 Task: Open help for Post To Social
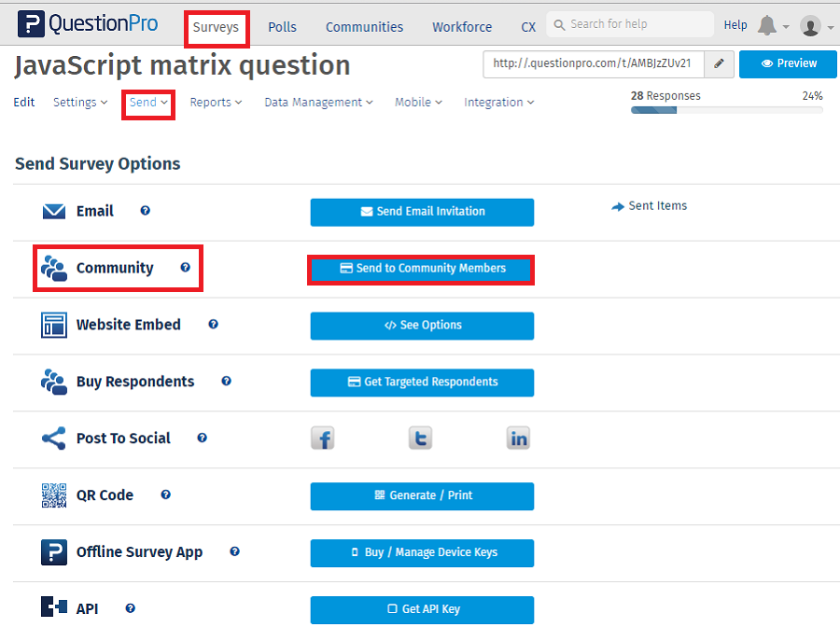(202, 438)
